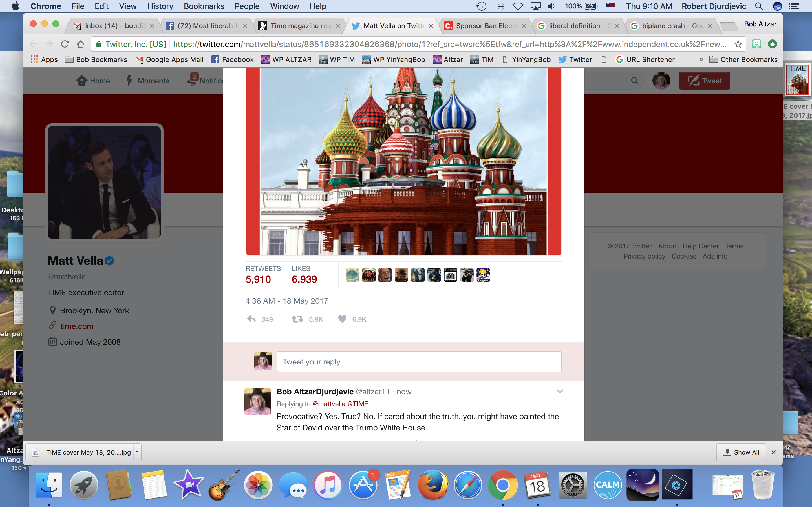This screenshot has height=507, width=812.
Task: Click the Twitter Home icon
Action: pyautogui.click(x=81, y=81)
